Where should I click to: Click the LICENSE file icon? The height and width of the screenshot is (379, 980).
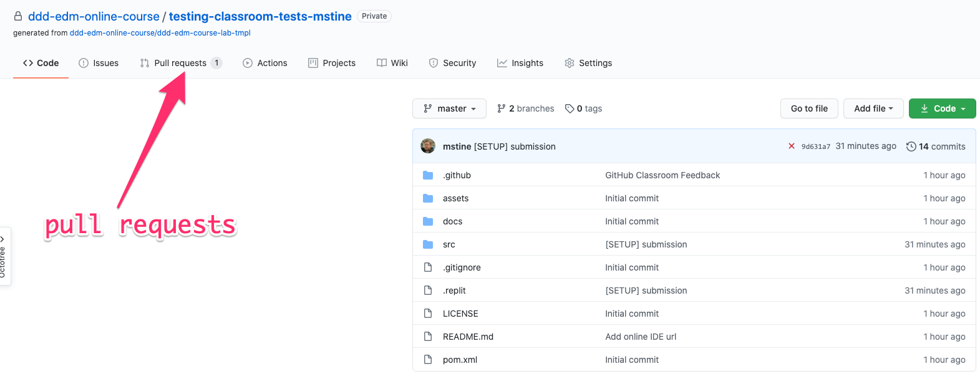click(428, 314)
